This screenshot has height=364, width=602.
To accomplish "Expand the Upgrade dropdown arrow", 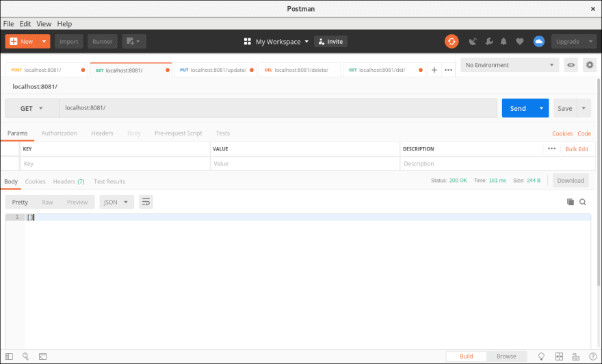I will (x=590, y=42).
